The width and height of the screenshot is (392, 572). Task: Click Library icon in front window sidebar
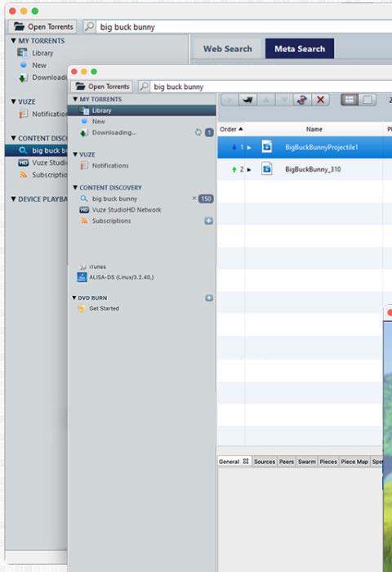(x=85, y=110)
